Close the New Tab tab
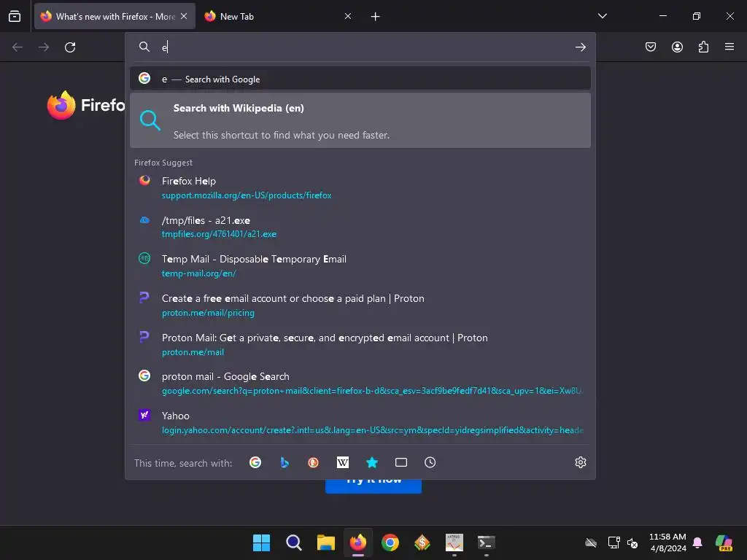747x560 pixels. pos(348,16)
